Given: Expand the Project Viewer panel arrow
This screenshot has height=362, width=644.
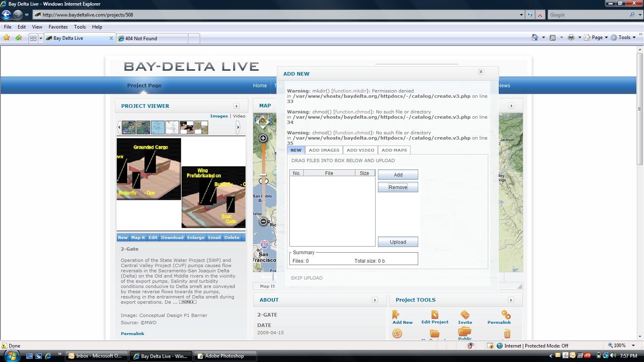Looking at the screenshot, I should pyautogui.click(x=237, y=106).
